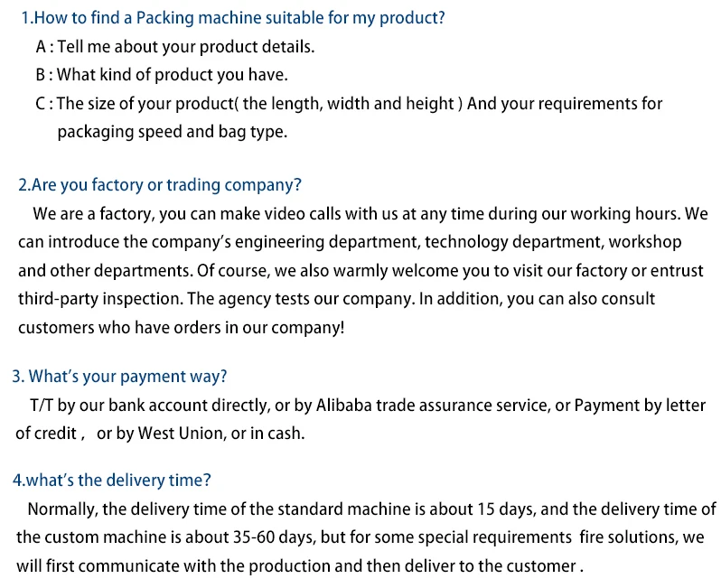Click the 'Are you factory or trading company?' heading
721x588 pixels.
[160, 185]
